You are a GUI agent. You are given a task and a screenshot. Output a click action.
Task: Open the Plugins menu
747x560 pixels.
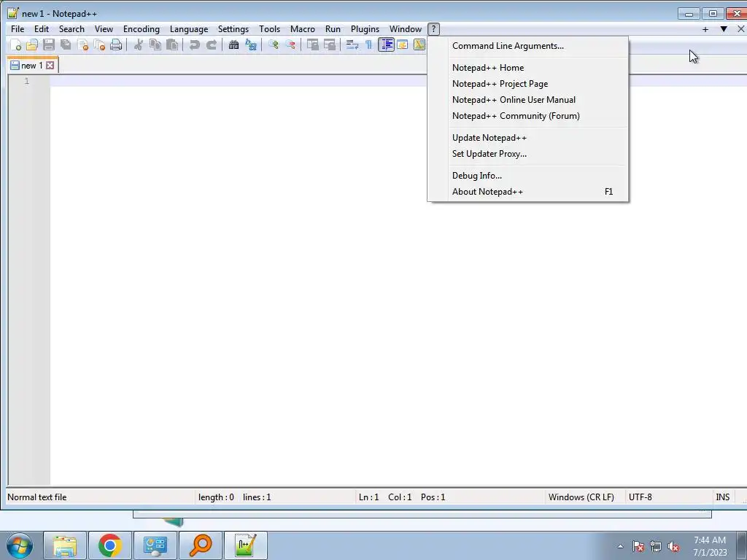click(x=365, y=29)
